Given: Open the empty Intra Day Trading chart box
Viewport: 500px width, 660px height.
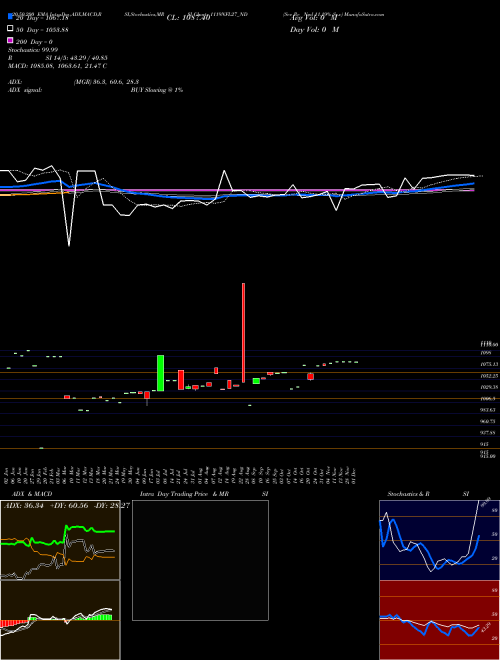Looking at the screenshot, I should [200, 560].
